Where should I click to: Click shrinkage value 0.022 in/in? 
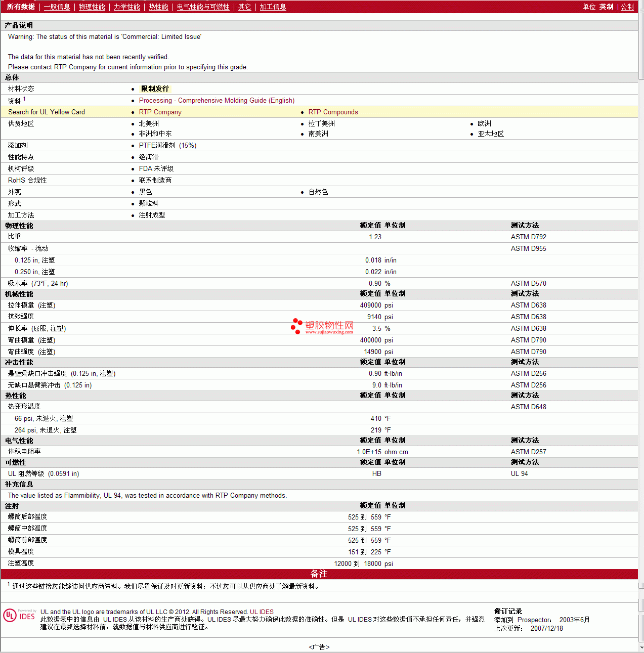381,272
